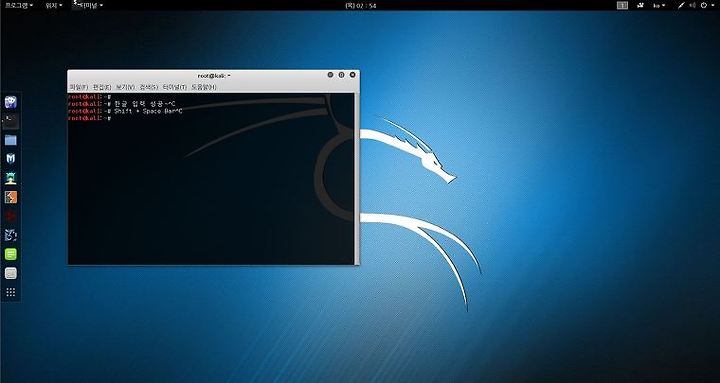
Task: Close the root@kali terminal window
Action: click(352, 75)
